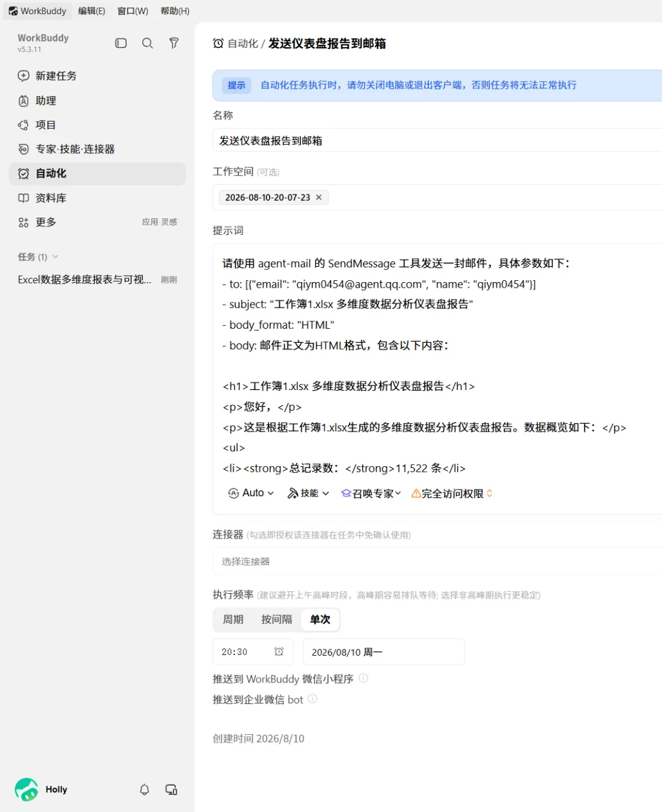Screen dimensions: 662x812
Task: Switch to the 按间隔 frequency tab
Action: [276, 619]
